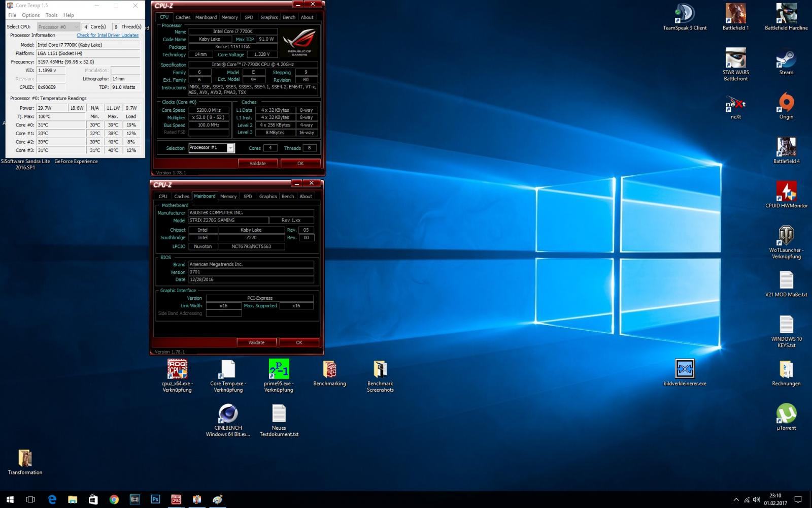Click STRIX Z270G GAMING model field
The width and height of the screenshot is (812, 508).
[x=228, y=220]
